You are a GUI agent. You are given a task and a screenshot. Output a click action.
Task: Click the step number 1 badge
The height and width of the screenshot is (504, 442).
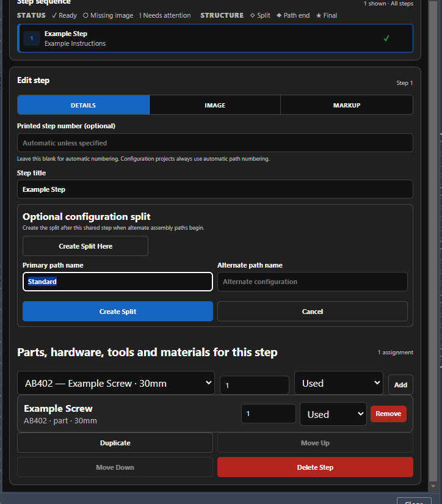tap(32, 38)
